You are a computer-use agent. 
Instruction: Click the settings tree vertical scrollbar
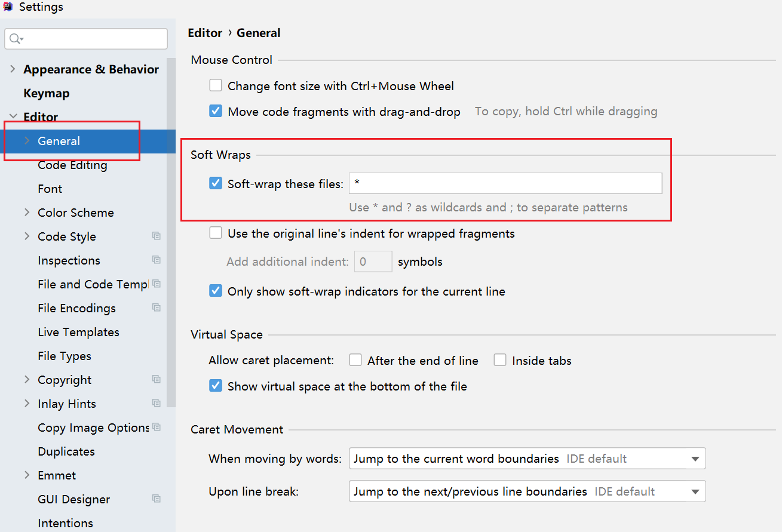(x=171, y=233)
